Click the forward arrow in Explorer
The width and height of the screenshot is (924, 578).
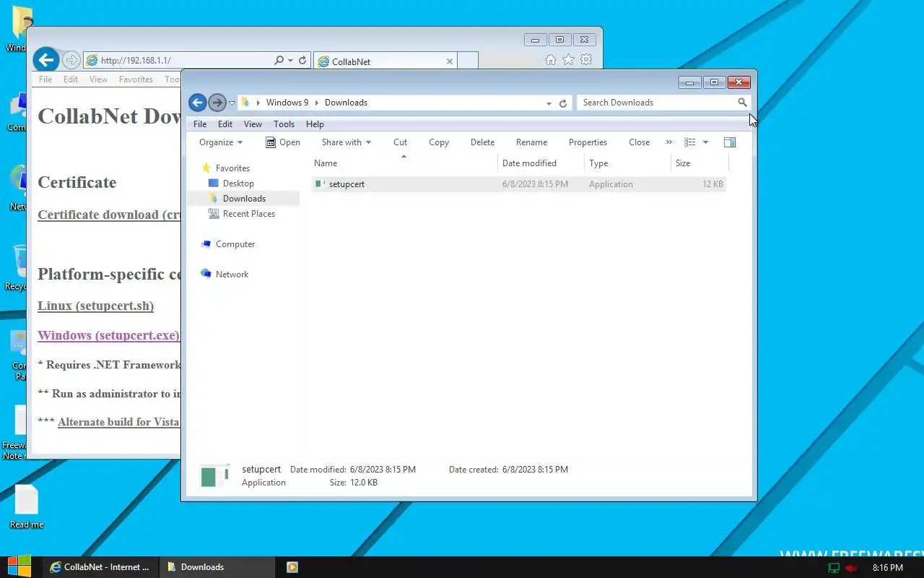[x=217, y=103]
